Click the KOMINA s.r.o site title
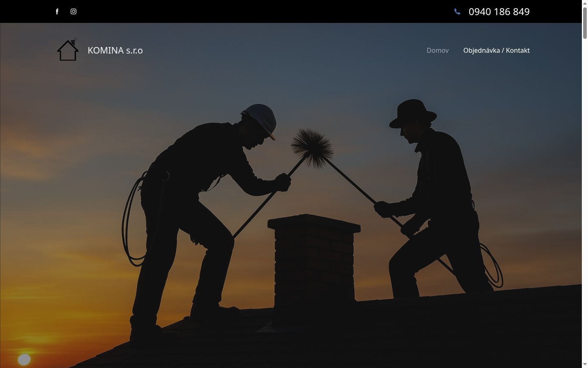The image size is (588, 368). pos(115,50)
